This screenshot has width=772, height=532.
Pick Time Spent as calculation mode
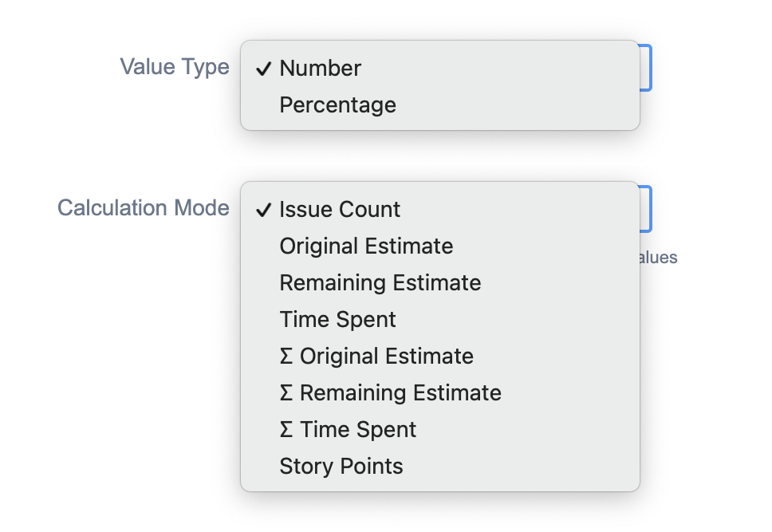pyautogui.click(x=337, y=319)
